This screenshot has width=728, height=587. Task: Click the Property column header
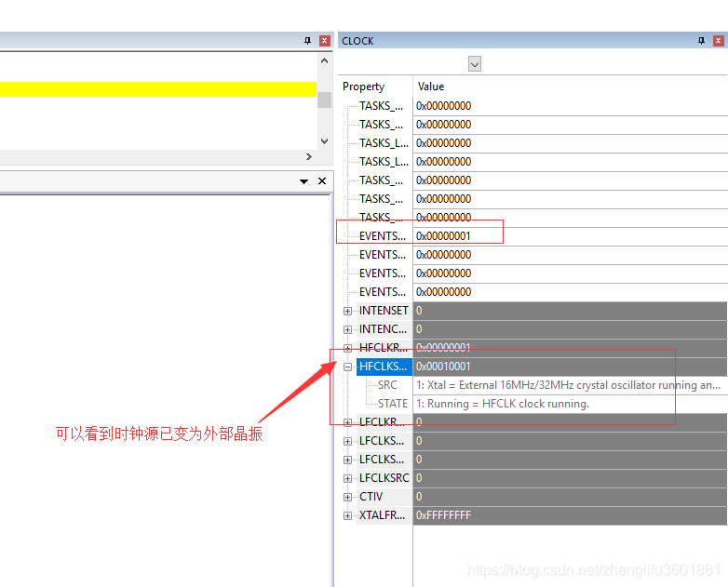pos(364,87)
